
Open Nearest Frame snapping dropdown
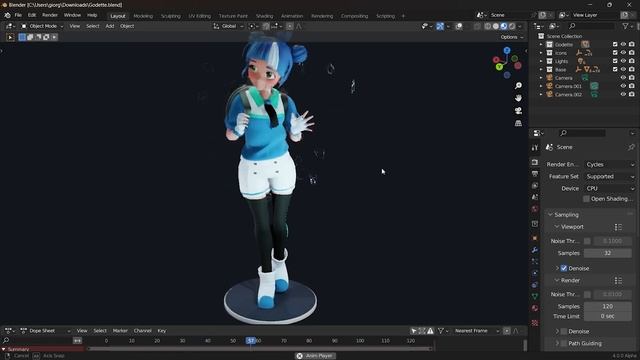pyautogui.click(x=476, y=331)
